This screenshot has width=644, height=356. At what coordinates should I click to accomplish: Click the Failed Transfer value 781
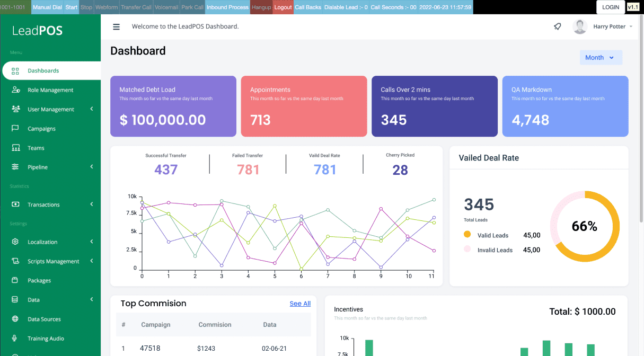coord(248,170)
